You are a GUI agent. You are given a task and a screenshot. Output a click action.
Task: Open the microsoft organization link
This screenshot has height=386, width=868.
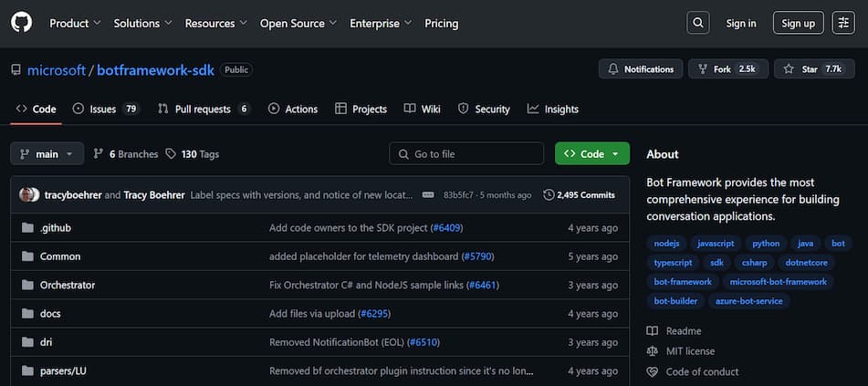pyautogui.click(x=57, y=70)
